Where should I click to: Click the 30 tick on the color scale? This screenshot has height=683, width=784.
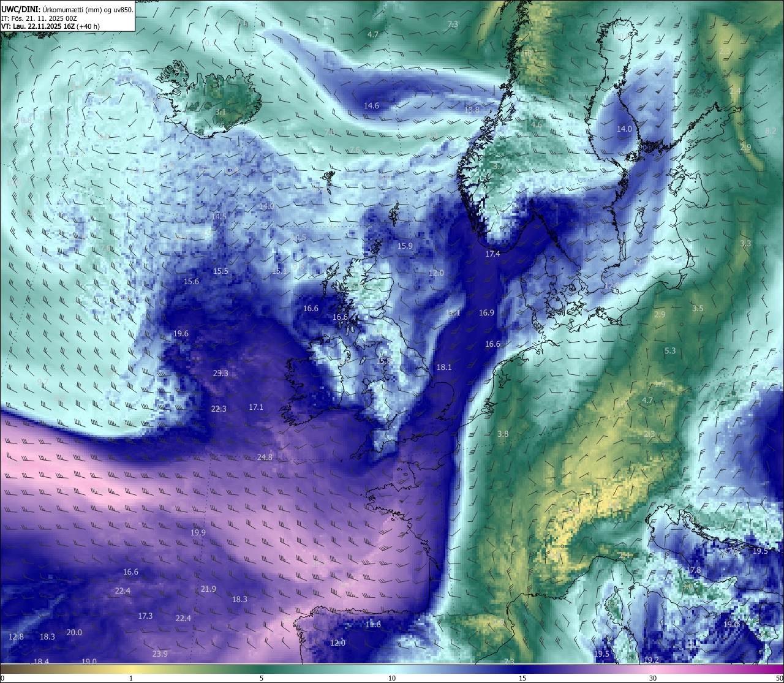point(653,678)
